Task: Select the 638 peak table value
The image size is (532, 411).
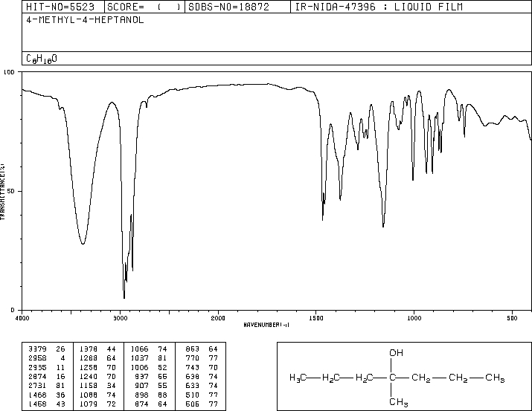Action: click(202, 376)
